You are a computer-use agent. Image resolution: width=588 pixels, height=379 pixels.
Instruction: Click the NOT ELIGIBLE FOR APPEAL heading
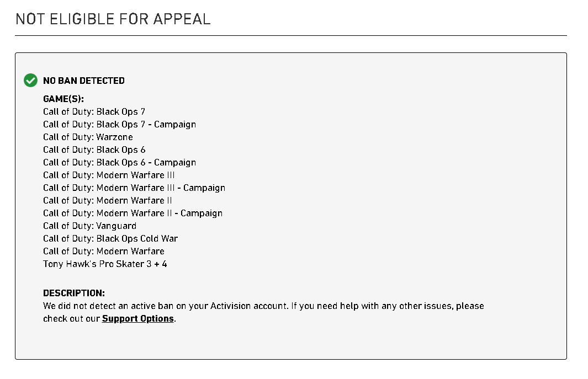(113, 19)
